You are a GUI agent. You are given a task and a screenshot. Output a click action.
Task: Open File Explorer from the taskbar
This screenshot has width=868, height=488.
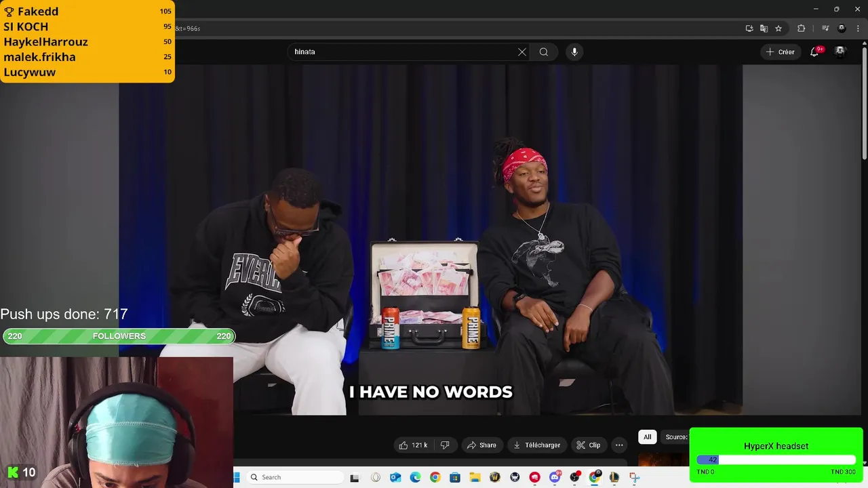(x=475, y=477)
